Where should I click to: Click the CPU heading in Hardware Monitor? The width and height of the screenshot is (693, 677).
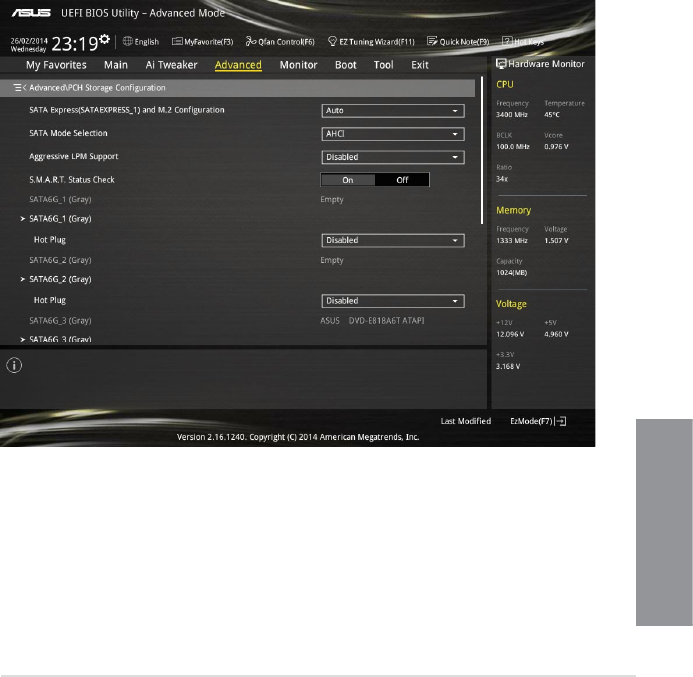click(505, 84)
